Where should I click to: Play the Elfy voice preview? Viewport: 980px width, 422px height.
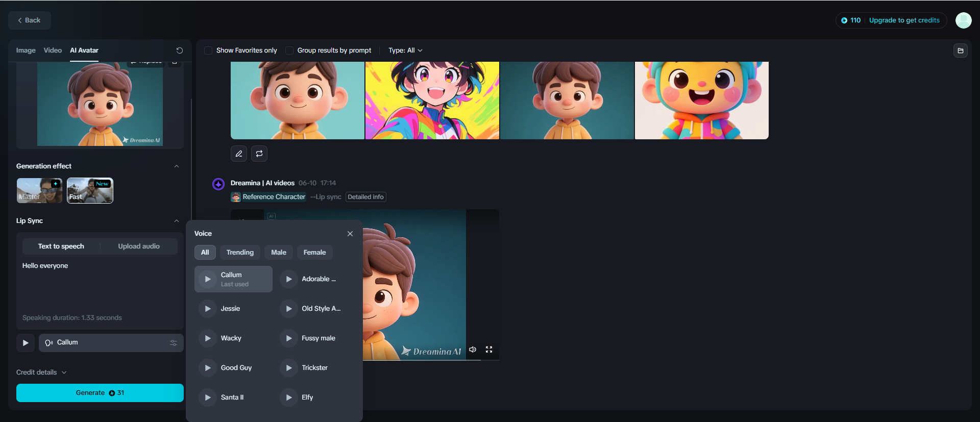[x=289, y=398]
